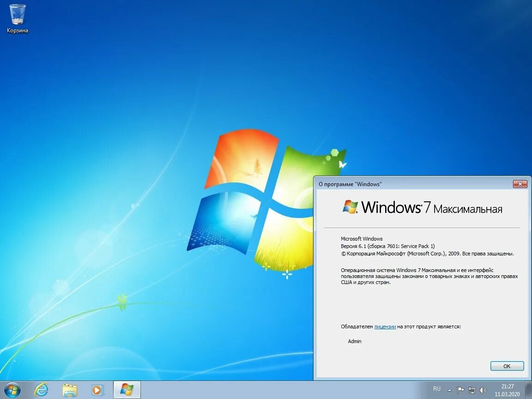Close the О программе "Windows" dialog

point(520,184)
